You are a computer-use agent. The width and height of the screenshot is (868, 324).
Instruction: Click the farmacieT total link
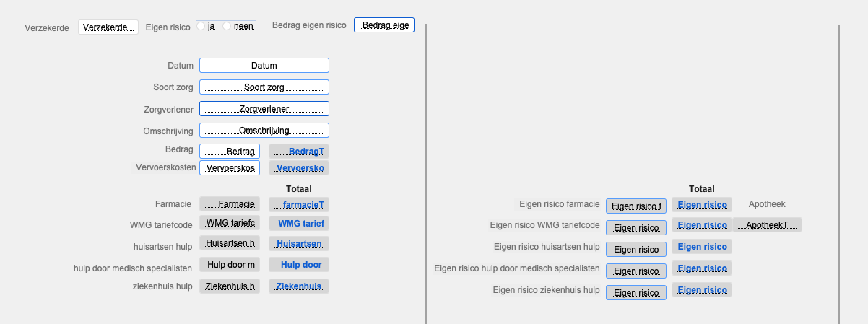point(299,204)
